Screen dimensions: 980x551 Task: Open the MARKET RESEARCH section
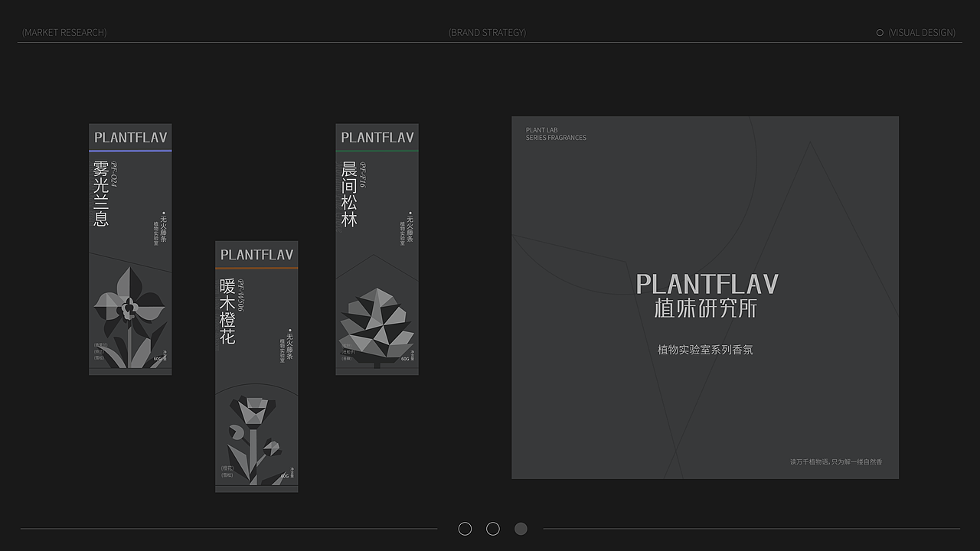click(x=64, y=33)
